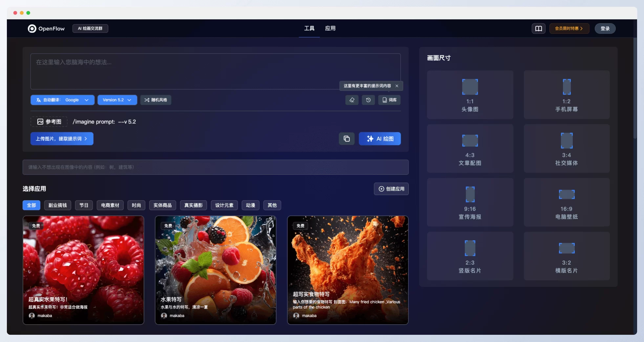
Task: Click the OpenFlow logo
Action: tap(46, 29)
